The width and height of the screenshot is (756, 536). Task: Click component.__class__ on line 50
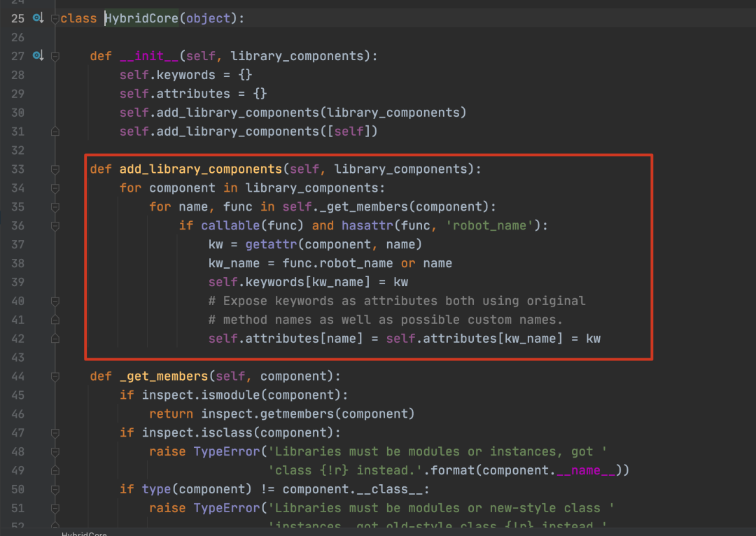point(352,489)
